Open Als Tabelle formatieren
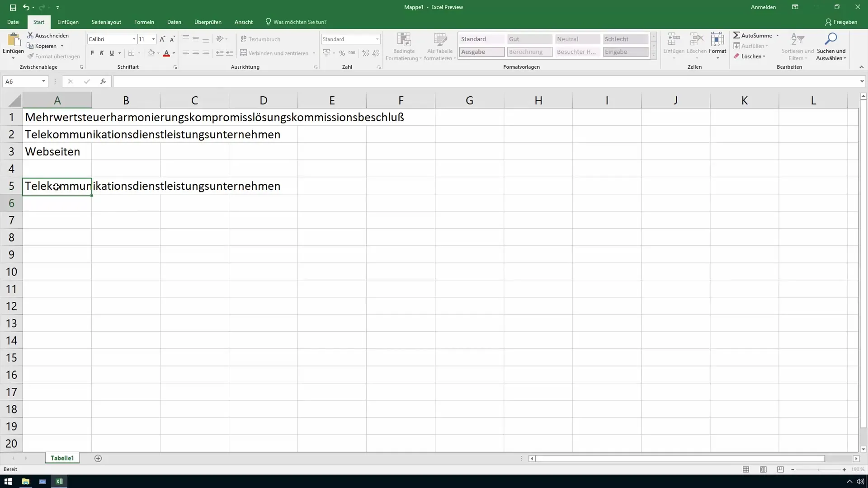Screen dimensions: 868x488 [x=440, y=47]
